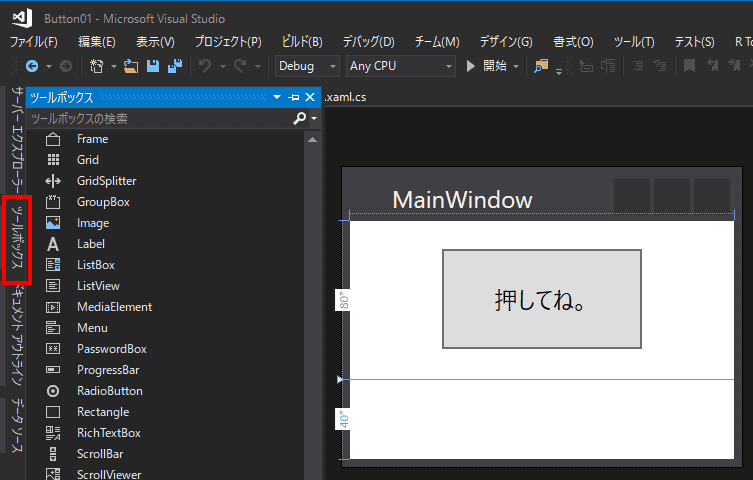Click the MainWindow title in designer
This screenshot has height=480, width=753.
point(462,200)
